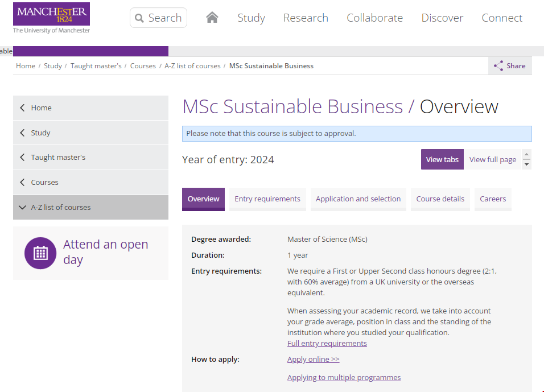Follow the Apply online link
The height and width of the screenshot is (392, 544).
(313, 359)
